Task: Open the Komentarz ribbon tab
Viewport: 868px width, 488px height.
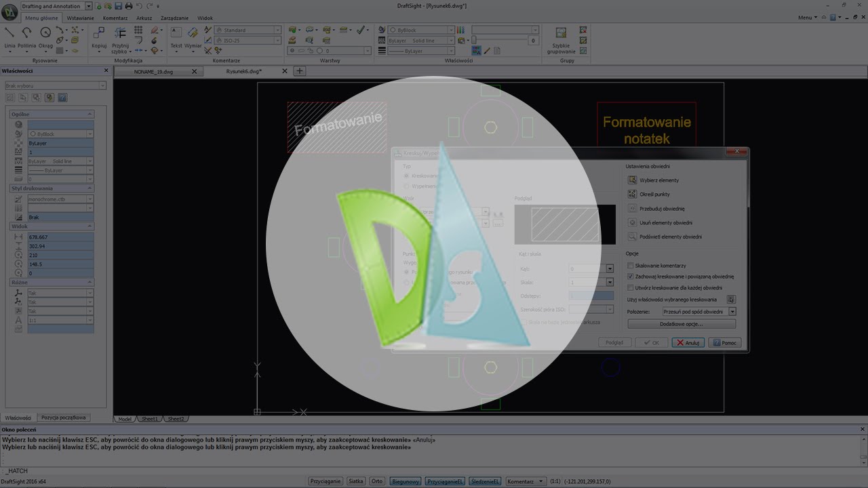Action: click(115, 18)
